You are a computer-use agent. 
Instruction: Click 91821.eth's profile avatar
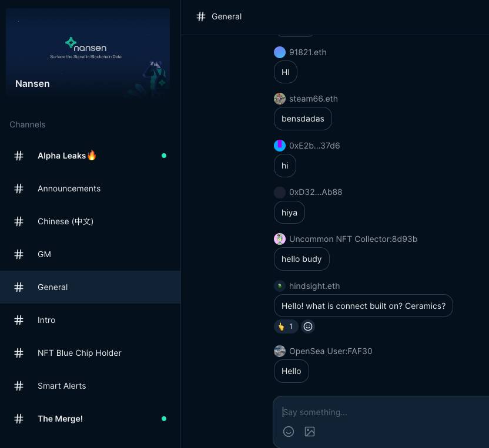[280, 52]
